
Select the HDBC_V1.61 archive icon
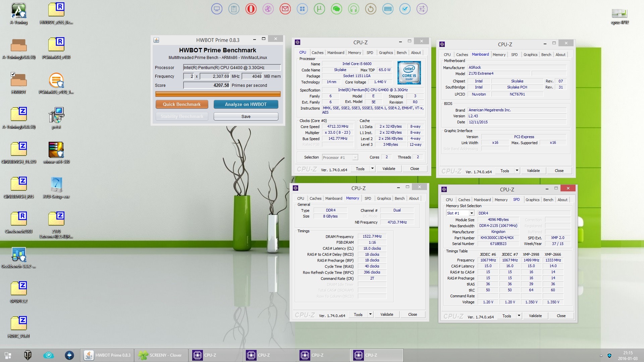(x=19, y=327)
